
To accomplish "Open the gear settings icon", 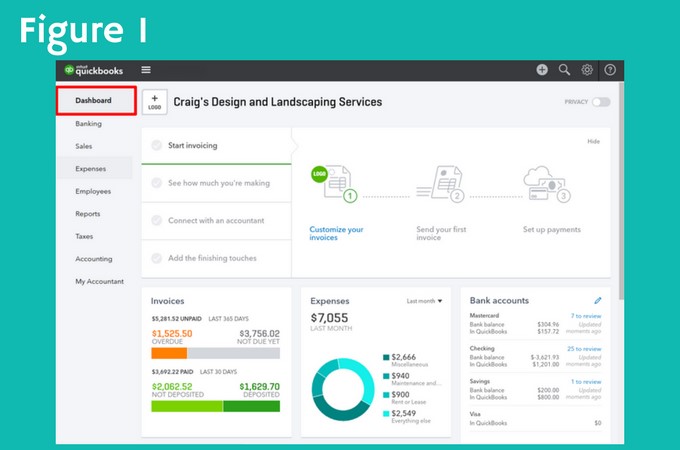I will 587,70.
